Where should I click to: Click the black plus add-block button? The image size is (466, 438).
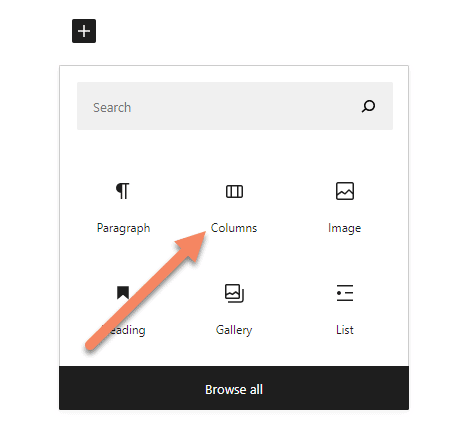pos(84,31)
